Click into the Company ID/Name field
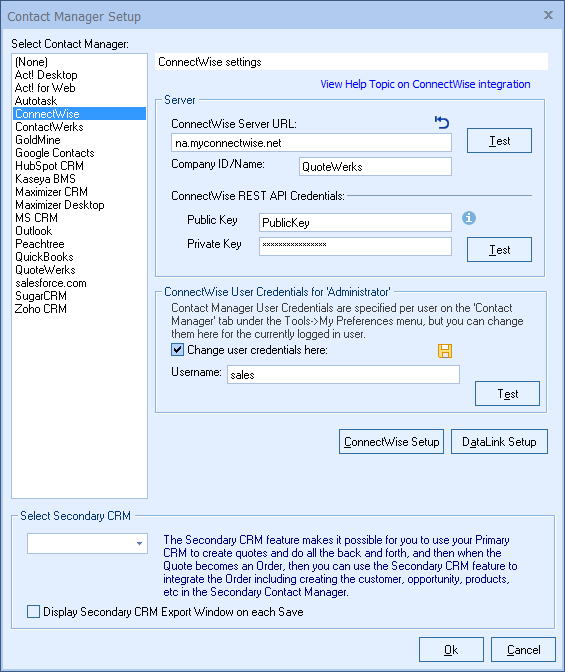 tap(375, 166)
